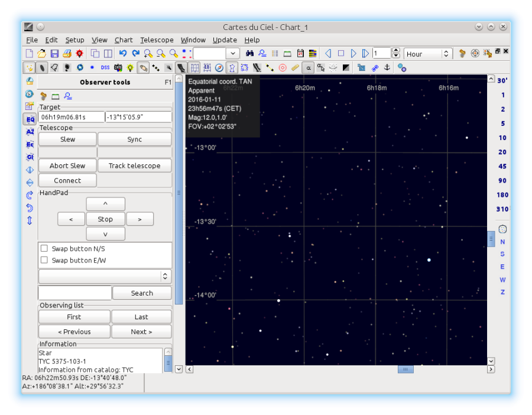Image resolution: width=532 pixels, height=415 pixels.
Task: Toggle the constellation figures icon
Action: coord(232,68)
